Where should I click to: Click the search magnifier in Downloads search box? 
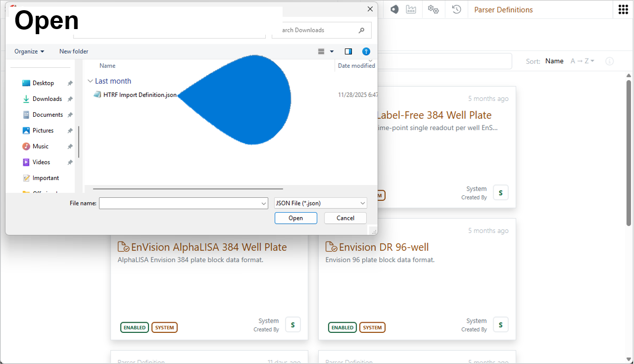(362, 31)
